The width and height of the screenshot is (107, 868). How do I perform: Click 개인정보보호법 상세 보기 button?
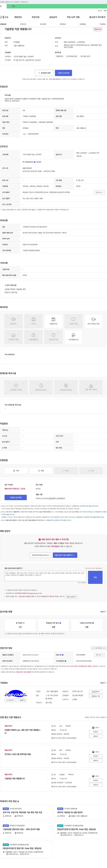click(40, 555)
